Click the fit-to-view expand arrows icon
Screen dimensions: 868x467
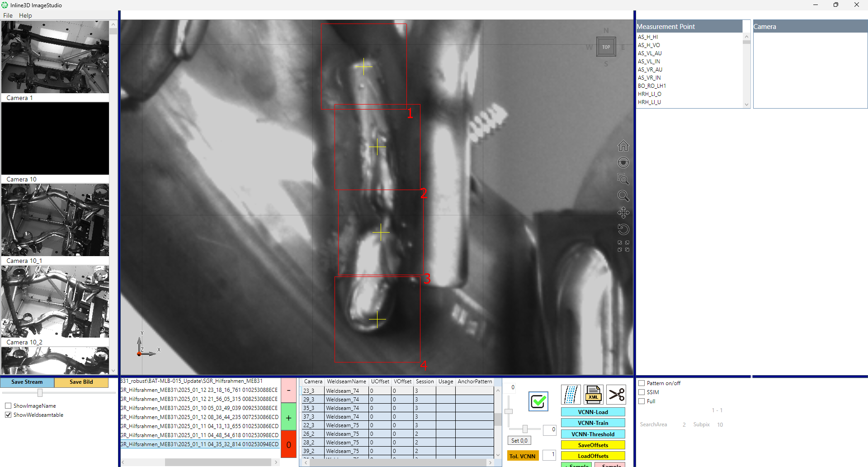tap(623, 246)
